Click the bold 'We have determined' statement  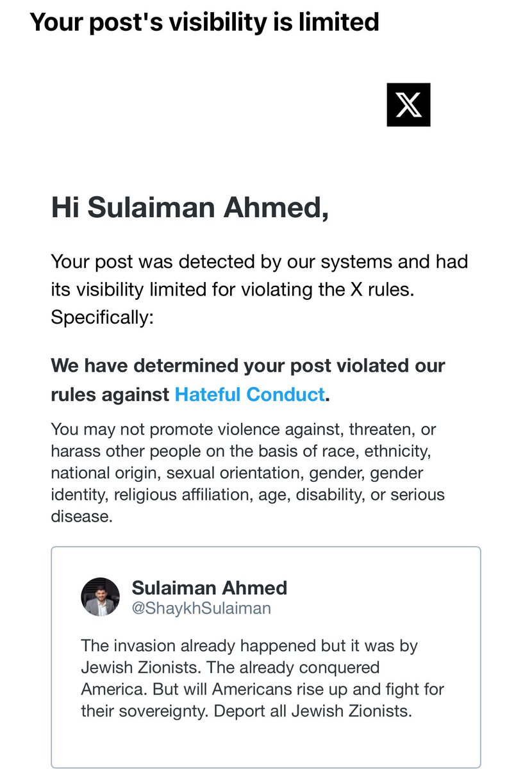248,380
